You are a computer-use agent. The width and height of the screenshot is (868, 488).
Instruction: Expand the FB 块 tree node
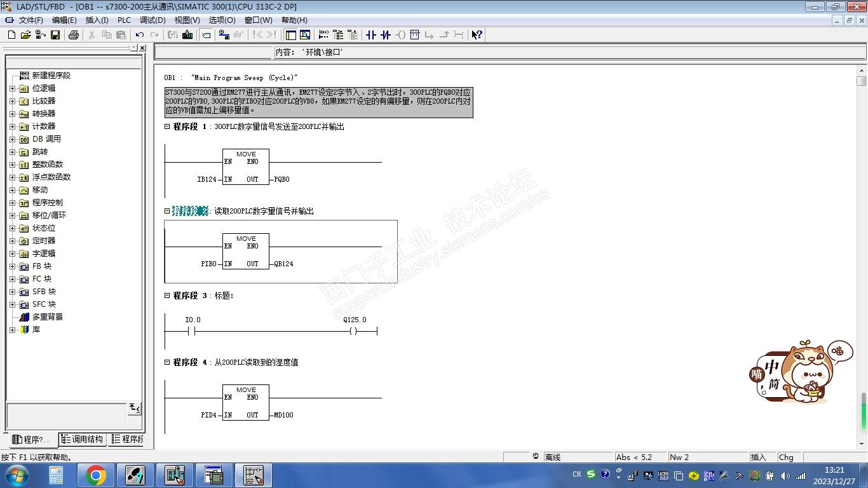pos(12,266)
